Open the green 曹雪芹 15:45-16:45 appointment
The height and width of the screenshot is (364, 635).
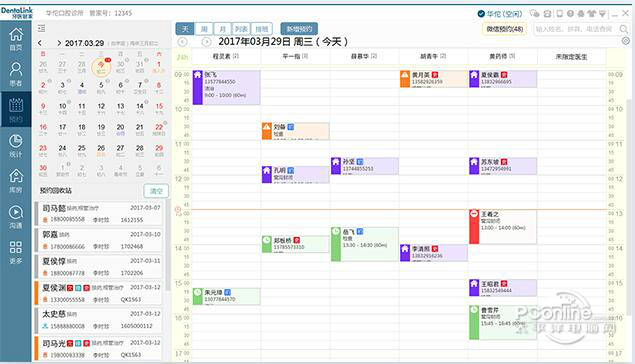pos(503,322)
